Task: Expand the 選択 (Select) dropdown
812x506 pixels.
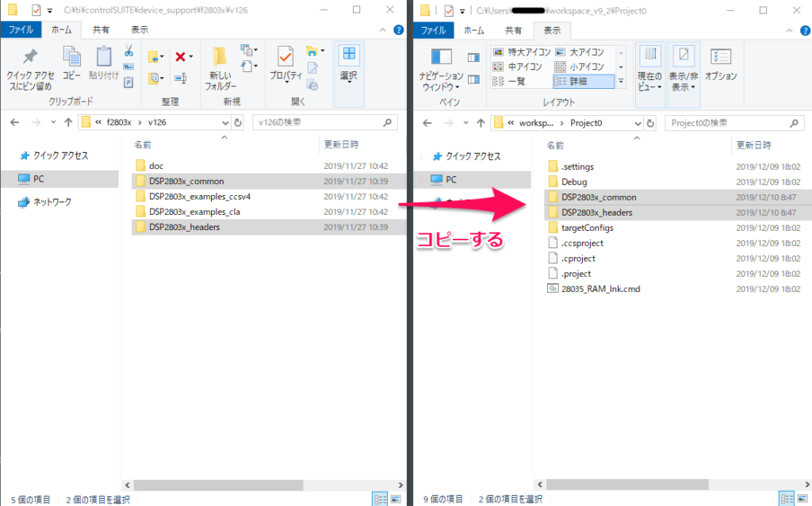Action: click(x=348, y=63)
